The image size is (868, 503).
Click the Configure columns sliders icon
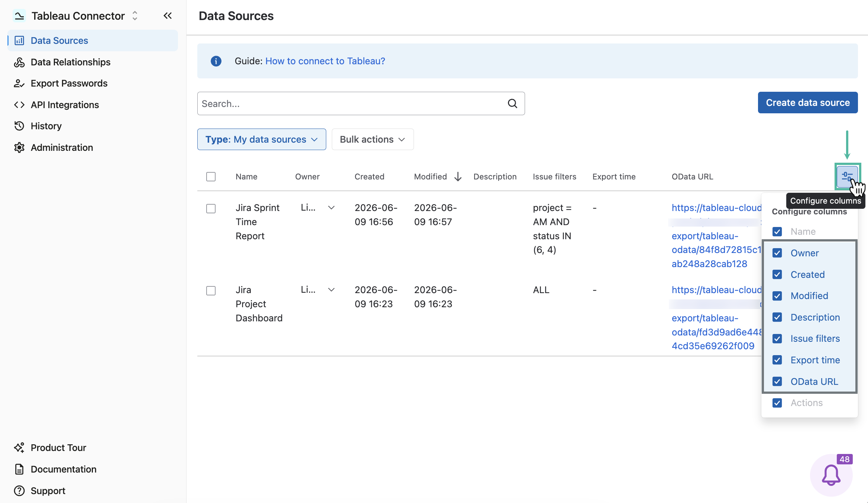pos(847,176)
